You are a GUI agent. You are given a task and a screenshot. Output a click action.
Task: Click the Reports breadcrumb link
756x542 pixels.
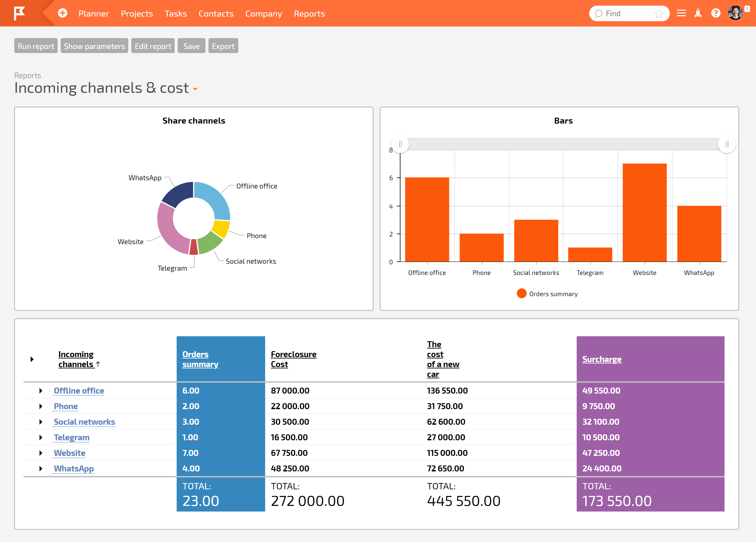click(28, 76)
